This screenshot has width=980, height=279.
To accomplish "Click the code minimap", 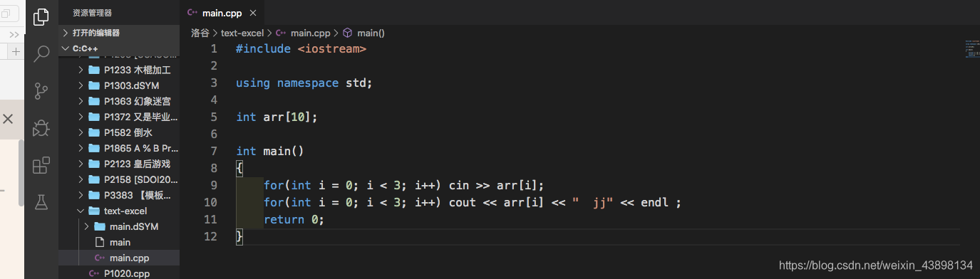I will [x=972, y=48].
